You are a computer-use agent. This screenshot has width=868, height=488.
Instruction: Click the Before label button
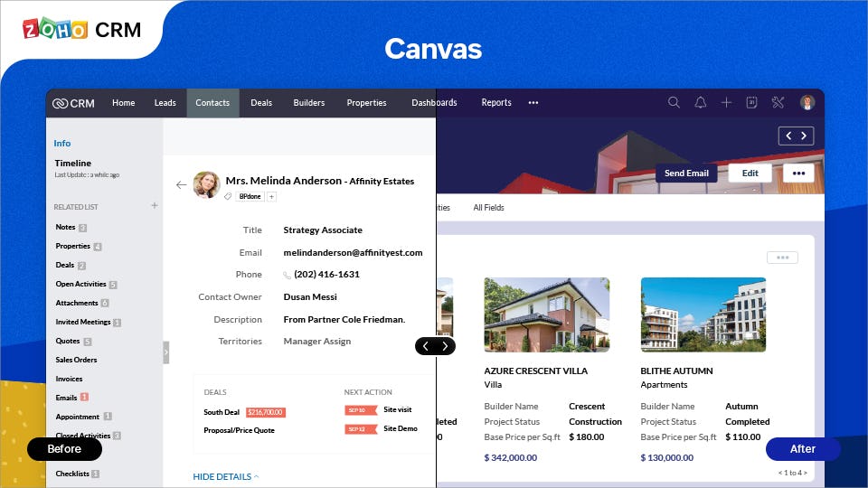click(64, 449)
